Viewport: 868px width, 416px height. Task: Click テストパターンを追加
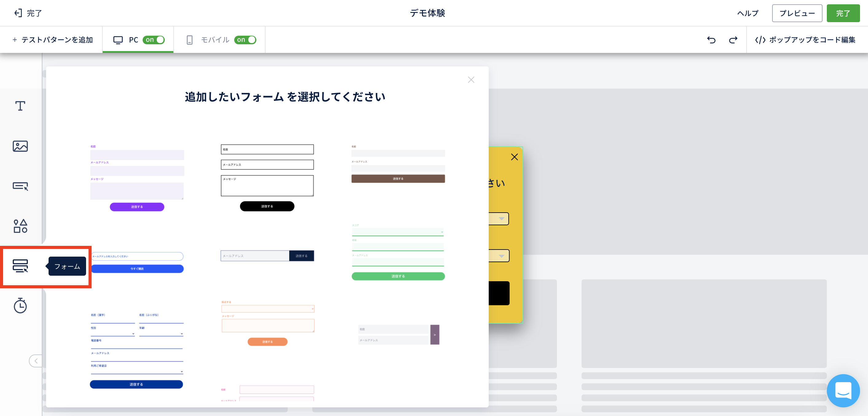point(53,40)
